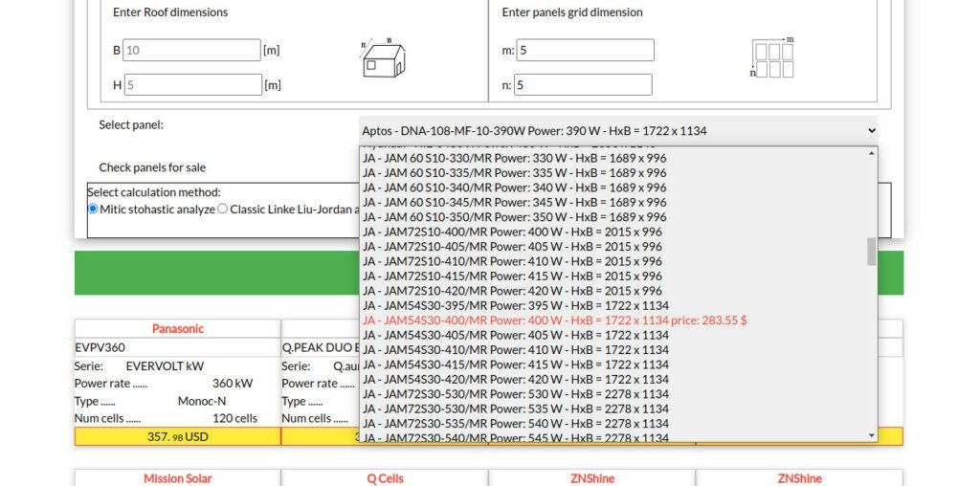Focus the grid n value field

coord(585,85)
